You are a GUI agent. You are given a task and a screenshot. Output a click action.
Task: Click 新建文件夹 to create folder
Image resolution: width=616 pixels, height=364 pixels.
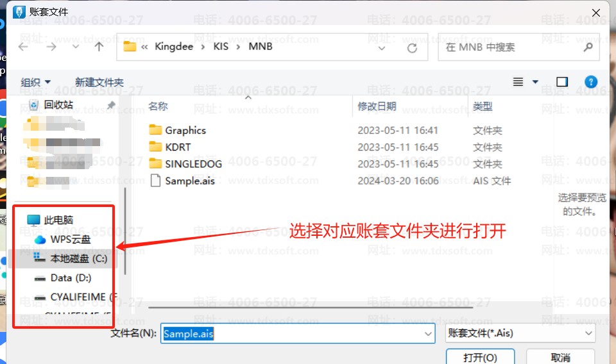click(99, 82)
